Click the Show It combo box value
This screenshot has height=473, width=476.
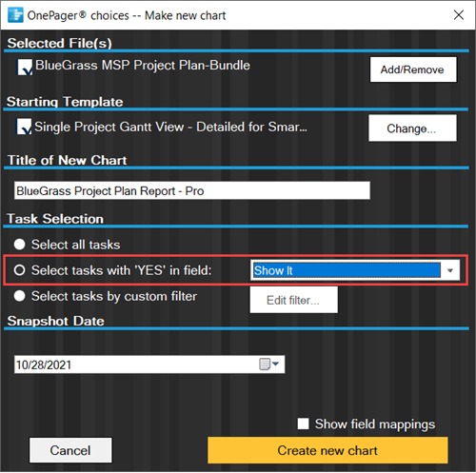coord(347,270)
